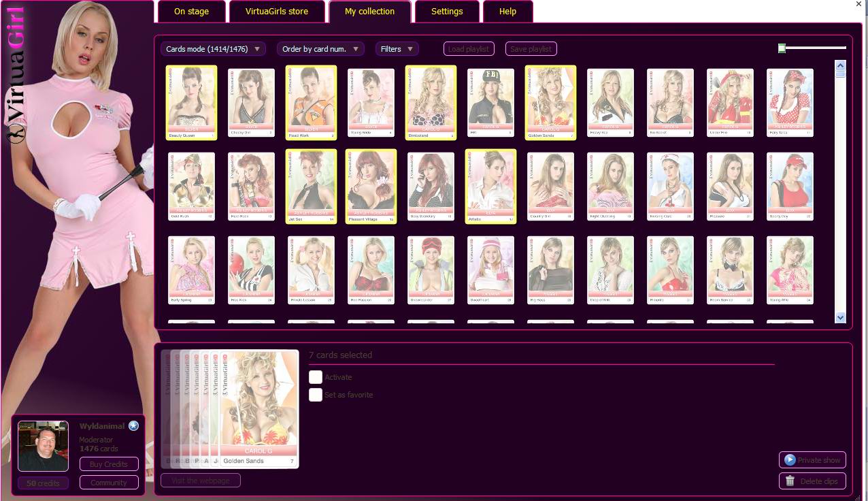Click the scrollbar down arrow in card grid
The height and width of the screenshot is (501, 868).
click(840, 317)
